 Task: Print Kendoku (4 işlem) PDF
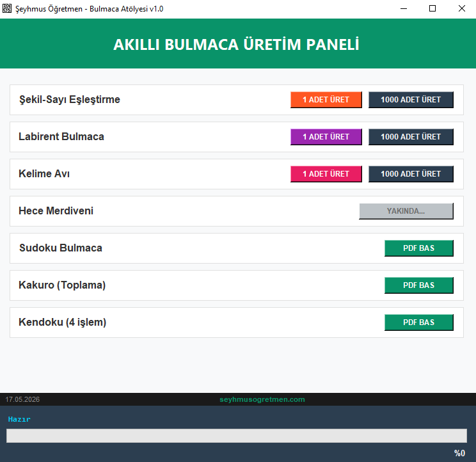(x=418, y=322)
